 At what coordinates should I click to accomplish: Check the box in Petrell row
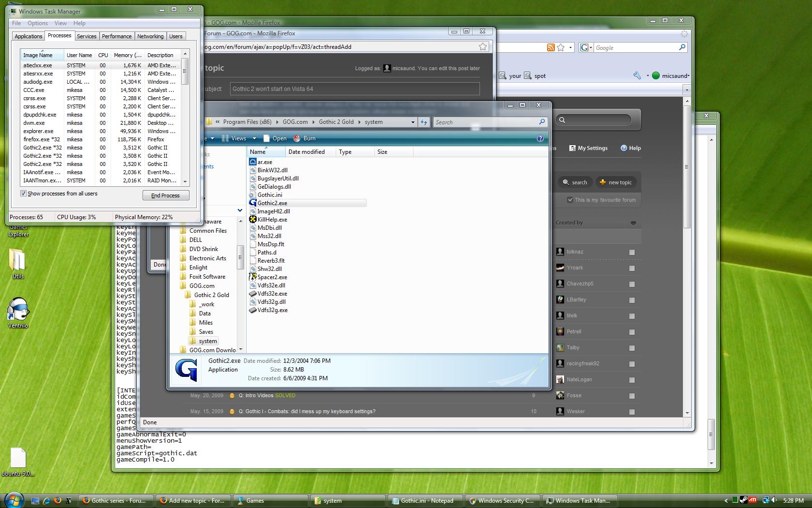632,332
